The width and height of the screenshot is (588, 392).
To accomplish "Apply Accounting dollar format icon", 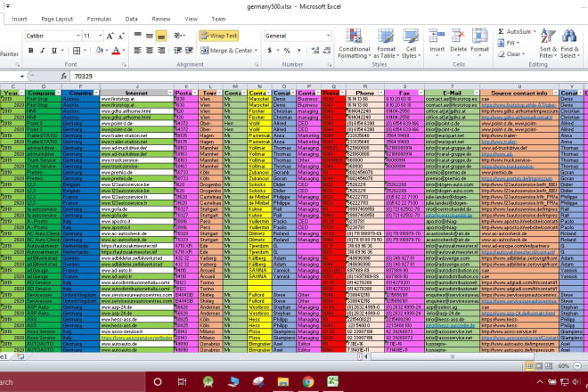I will pos(269,50).
